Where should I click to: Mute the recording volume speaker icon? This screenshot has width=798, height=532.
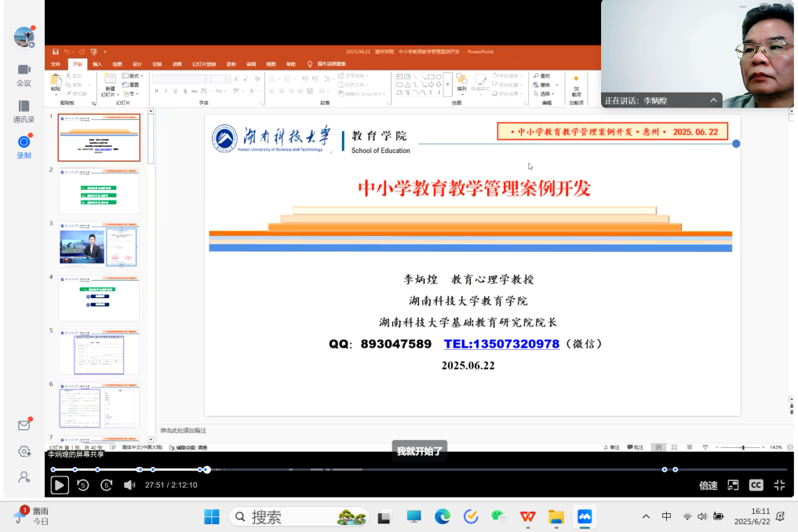pyautogui.click(x=129, y=485)
